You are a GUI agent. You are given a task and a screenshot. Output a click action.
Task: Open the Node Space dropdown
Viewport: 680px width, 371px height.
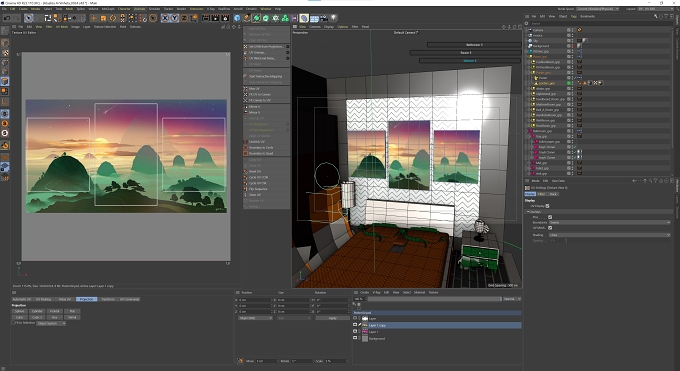598,9
